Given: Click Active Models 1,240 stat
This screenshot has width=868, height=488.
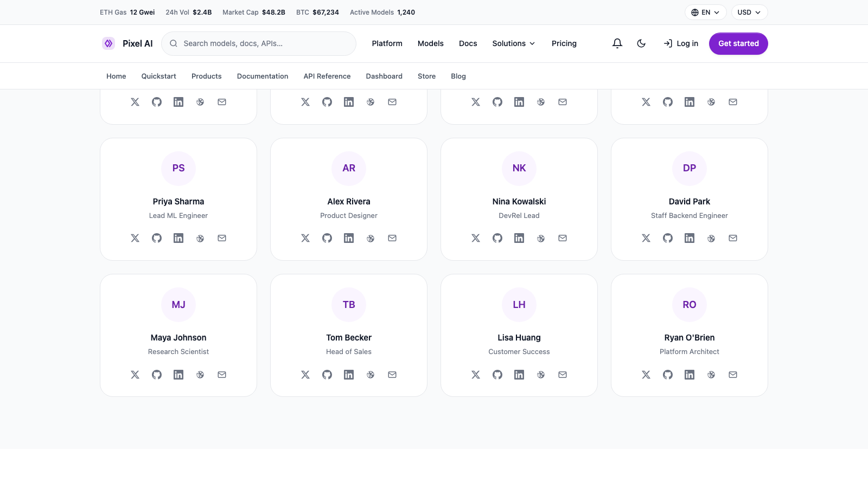Looking at the screenshot, I should point(382,12).
